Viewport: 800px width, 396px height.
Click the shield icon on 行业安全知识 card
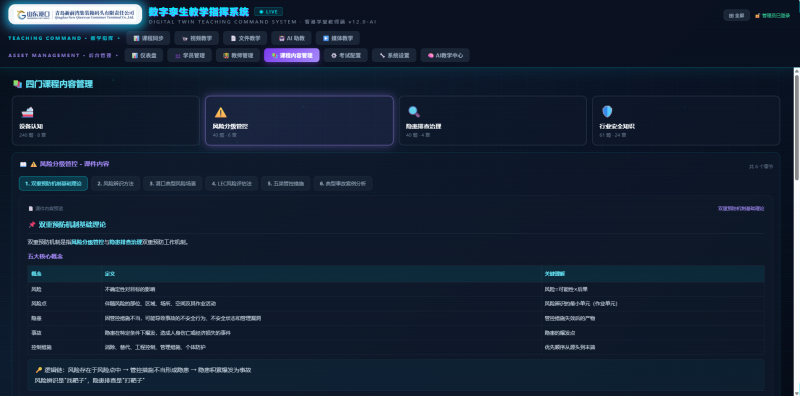pyautogui.click(x=607, y=112)
